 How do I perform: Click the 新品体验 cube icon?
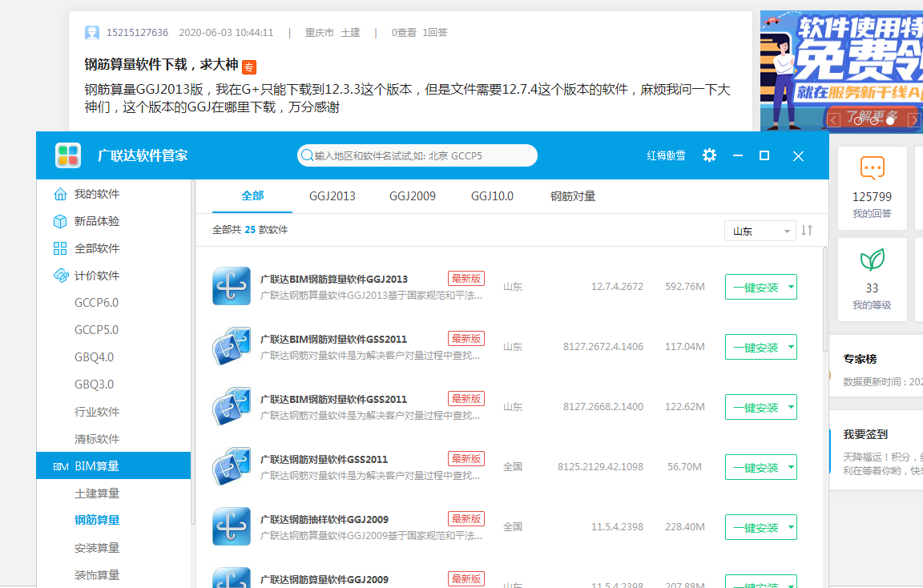(x=60, y=221)
